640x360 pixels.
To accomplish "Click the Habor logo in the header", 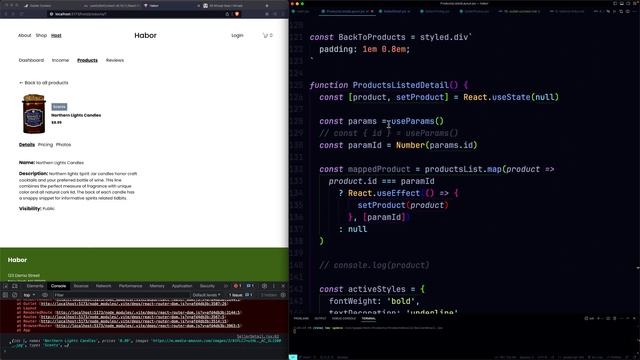I will tap(145, 36).
